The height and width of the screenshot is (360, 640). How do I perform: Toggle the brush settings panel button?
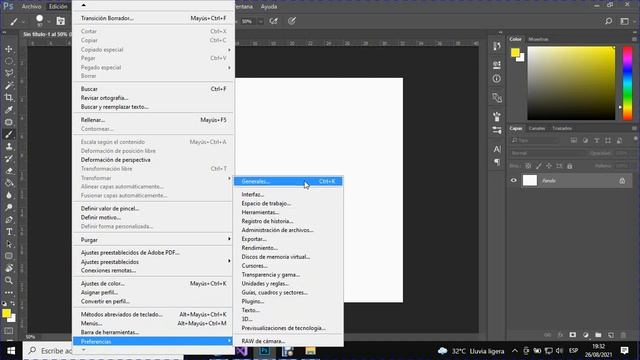click(x=60, y=21)
